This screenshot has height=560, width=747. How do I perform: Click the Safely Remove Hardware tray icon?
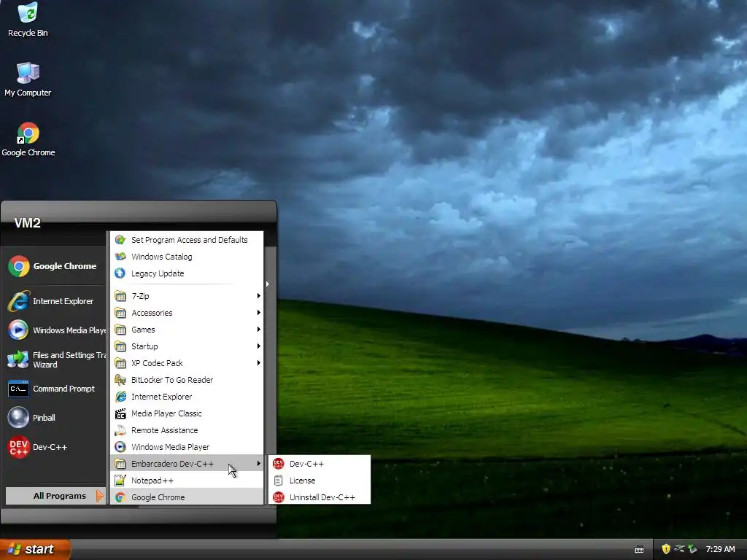[x=692, y=549]
